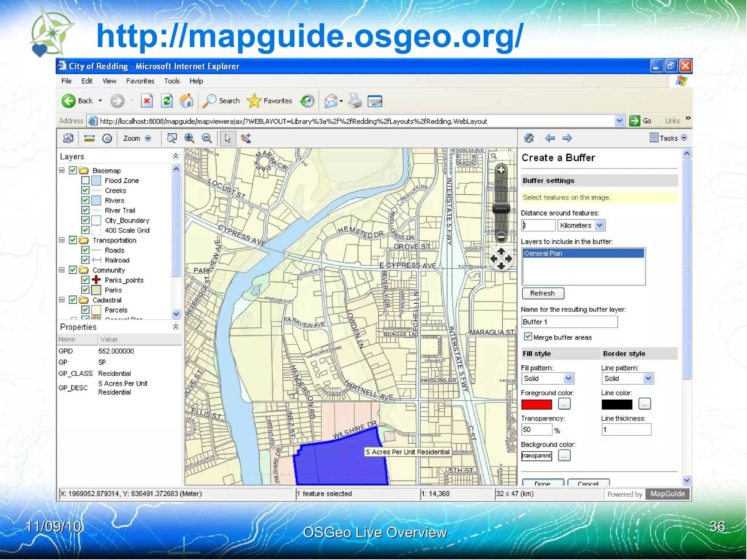Enable the Flood Zone layer checkbox

[x=85, y=180]
